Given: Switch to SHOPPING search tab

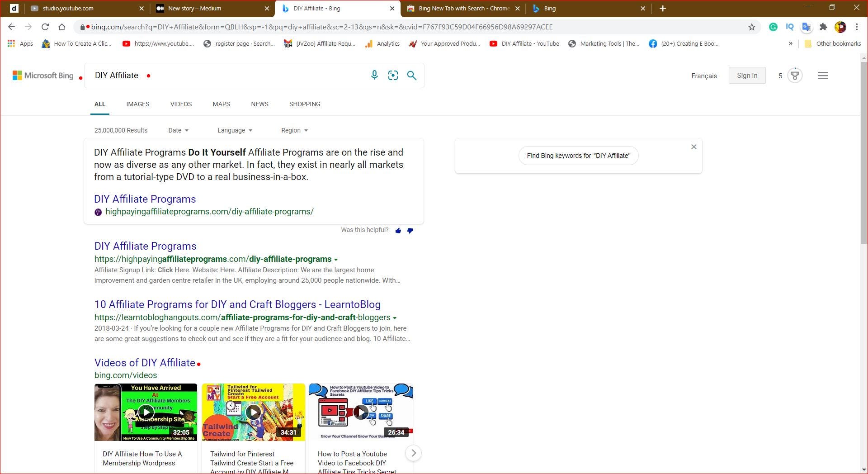Looking at the screenshot, I should (305, 104).
